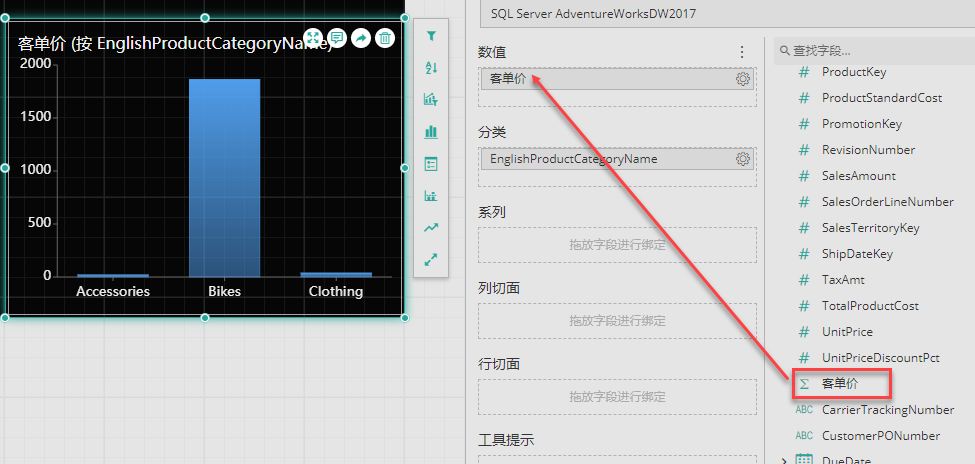Open settings gear for the 客单价 value
975x464 pixels.
742,79
